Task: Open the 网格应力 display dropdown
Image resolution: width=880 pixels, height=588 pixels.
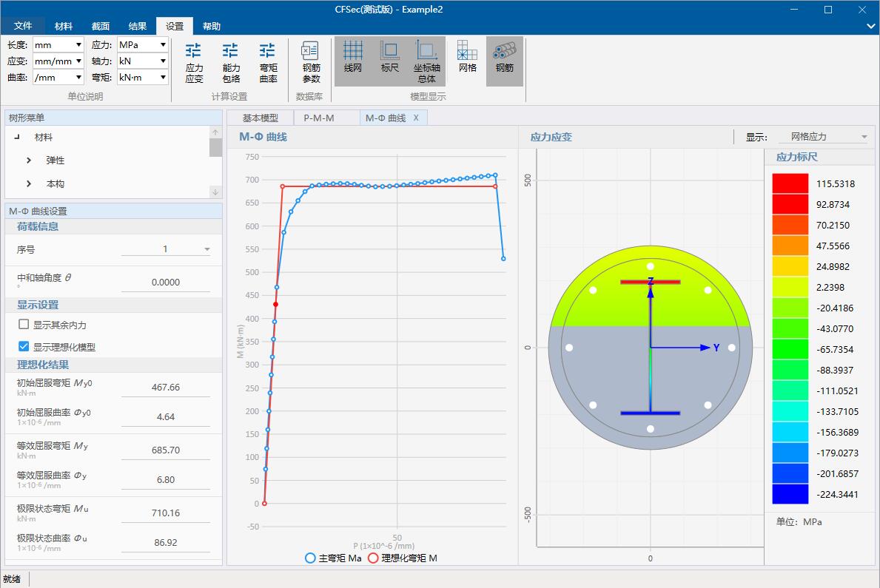Action: (823, 137)
